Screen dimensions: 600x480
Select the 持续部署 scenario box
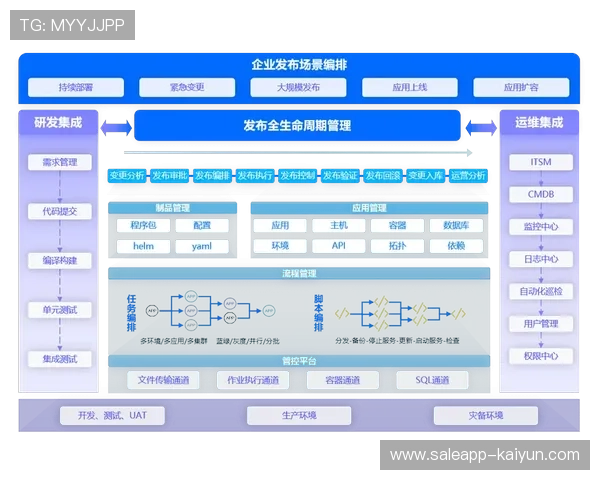coord(74,87)
